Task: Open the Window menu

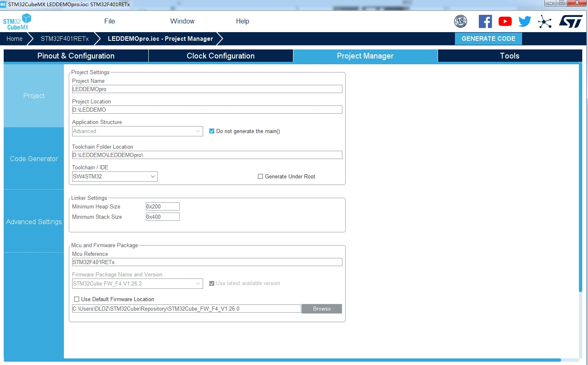Action: pyautogui.click(x=182, y=21)
